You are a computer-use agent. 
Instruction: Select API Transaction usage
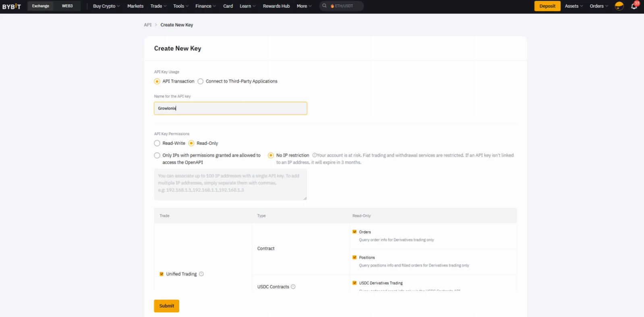point(157,81)
